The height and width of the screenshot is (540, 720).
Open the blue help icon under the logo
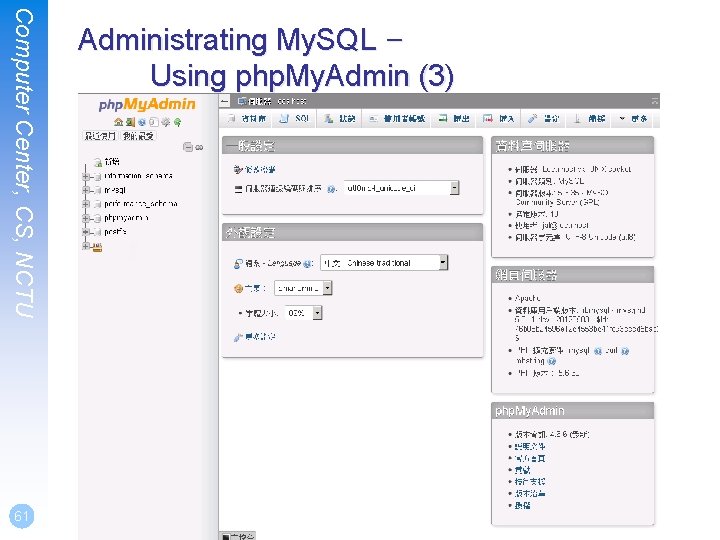point(142,122)
